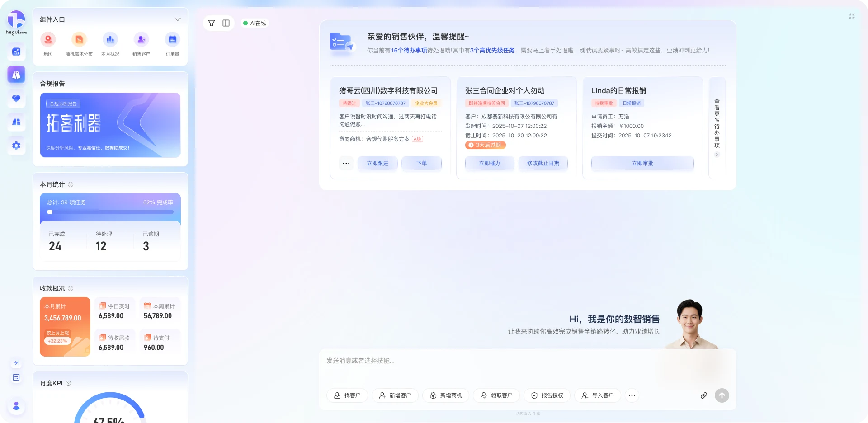The width and height of the screenshot is (868, 423).
Task: Open the 地图 component
Action: point(48,44)
